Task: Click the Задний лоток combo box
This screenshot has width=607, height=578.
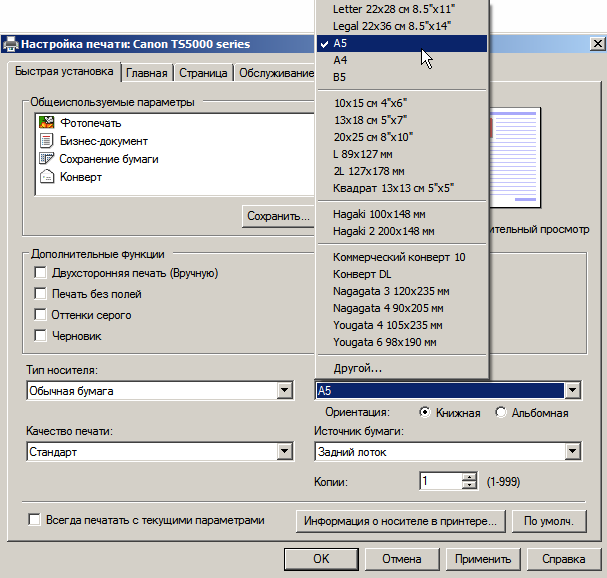Action: click(x=448, y=451)
